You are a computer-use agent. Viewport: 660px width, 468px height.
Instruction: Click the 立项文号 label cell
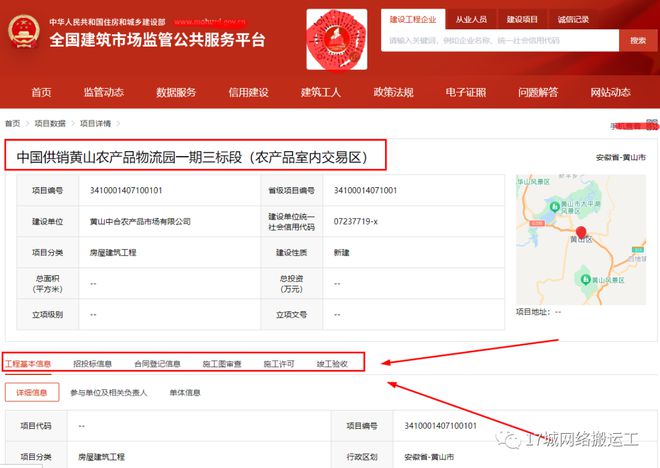(291, 314)
